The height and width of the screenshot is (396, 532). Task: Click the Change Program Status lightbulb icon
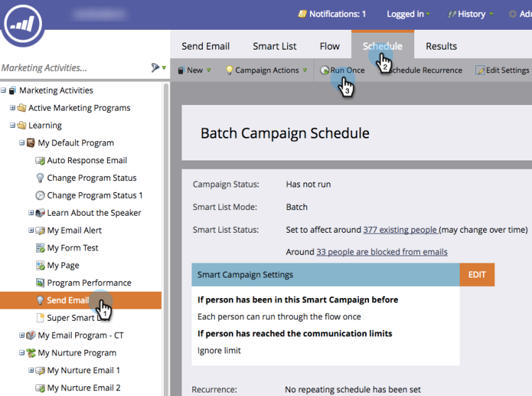(x=40, y=178)
